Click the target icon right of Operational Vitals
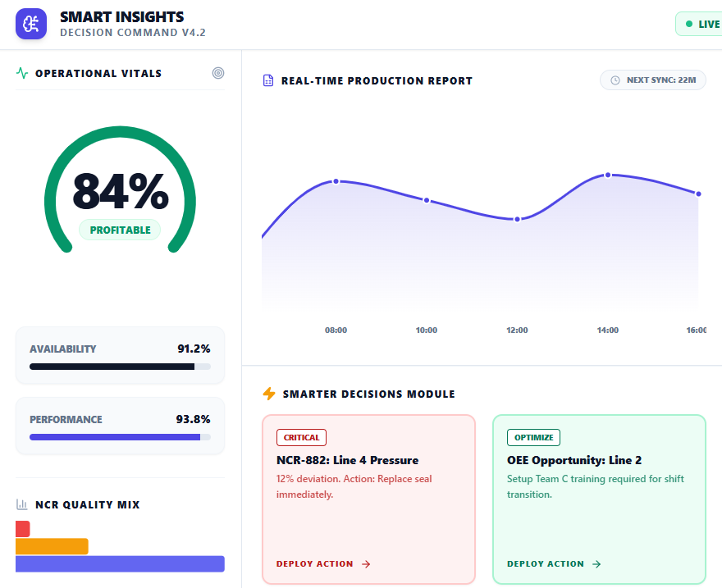 tap(217, 73)
